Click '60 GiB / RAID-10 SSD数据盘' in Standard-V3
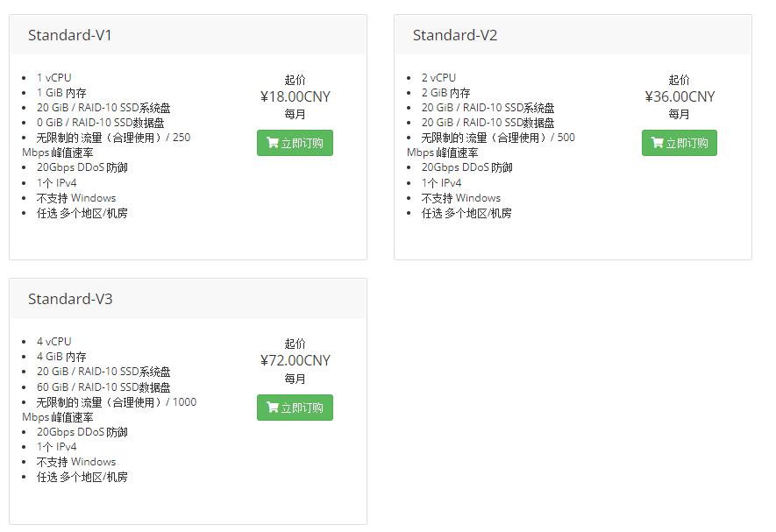 (x=103, y=387)
